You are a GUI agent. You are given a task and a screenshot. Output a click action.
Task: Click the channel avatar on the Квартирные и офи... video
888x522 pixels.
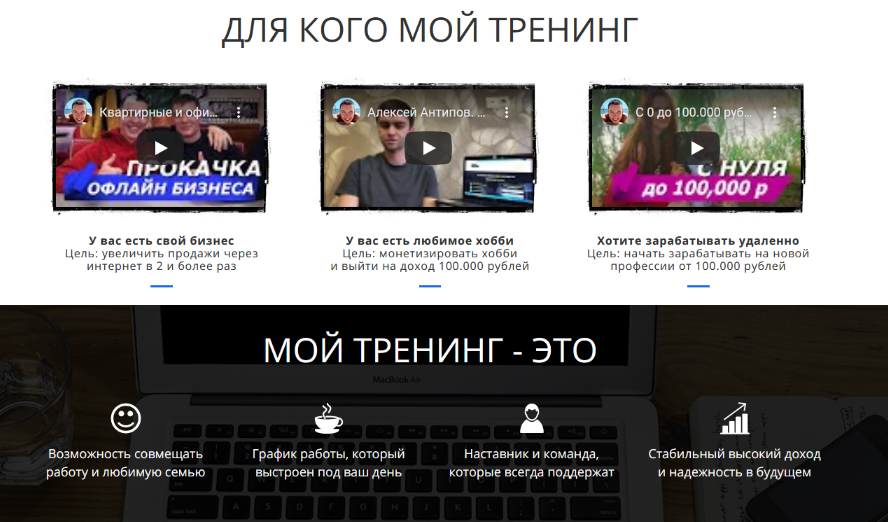[78, 112]
